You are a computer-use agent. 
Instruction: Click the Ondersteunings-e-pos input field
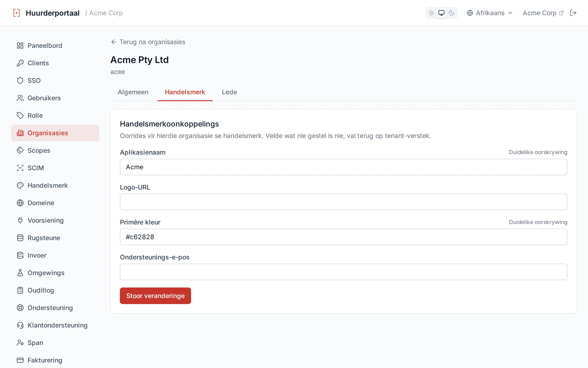(344, 272)
